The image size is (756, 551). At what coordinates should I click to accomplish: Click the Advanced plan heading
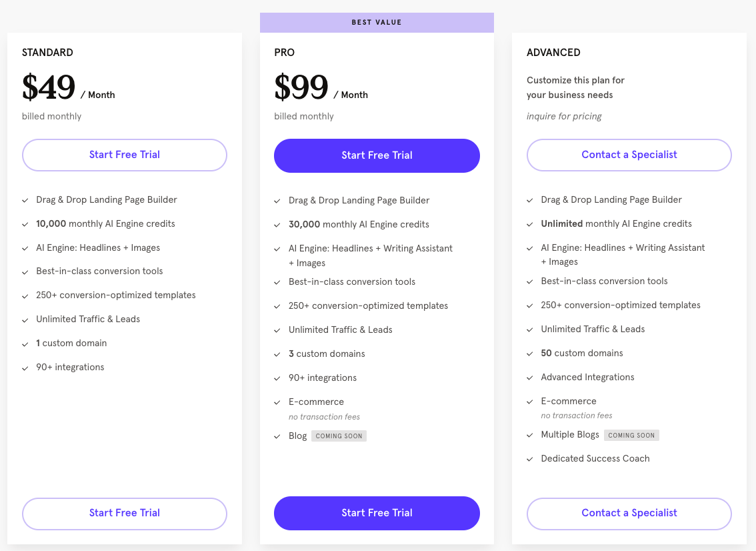tap(553, 53)
